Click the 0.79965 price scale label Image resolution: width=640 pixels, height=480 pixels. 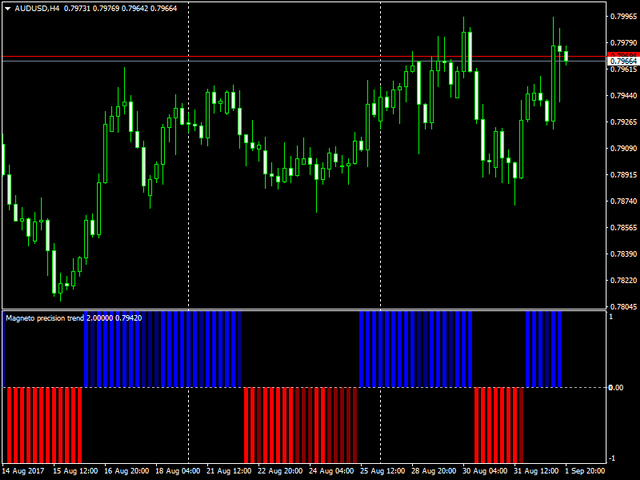623,16
